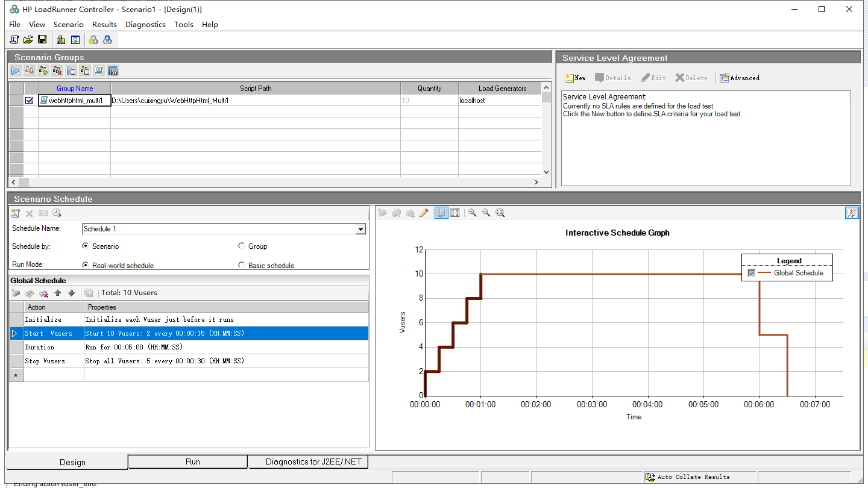Move action down with the down arrow
The image size is (868, 488).
(71, 293)
